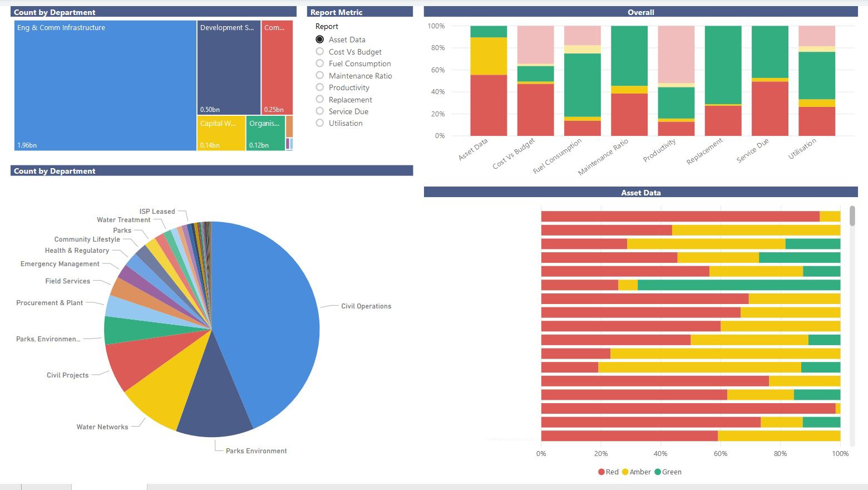Screen dimensions: 868x490
Task: Choose Utilisation from the Report list
Action: pos(320,123)
